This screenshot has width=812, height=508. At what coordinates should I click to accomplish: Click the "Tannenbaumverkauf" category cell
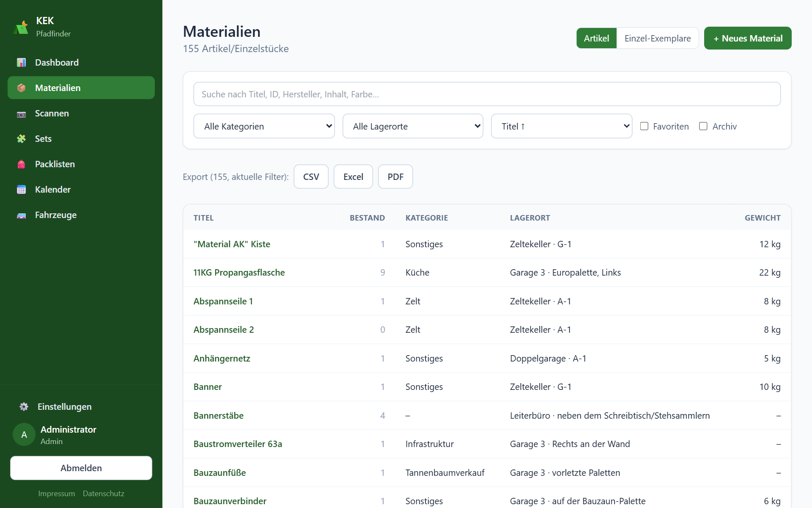[445, 473]
